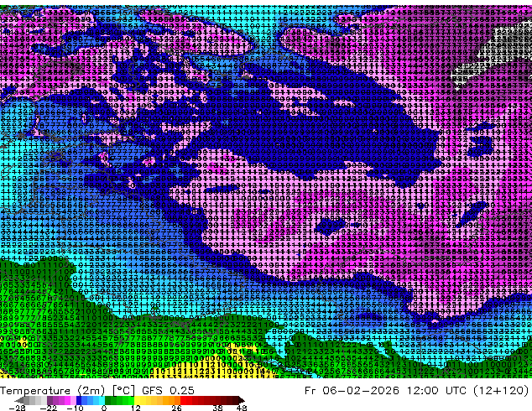Click the yellow legend swatch right of 12
Viewport: 532px width, 411px height.
coord(137,400)
